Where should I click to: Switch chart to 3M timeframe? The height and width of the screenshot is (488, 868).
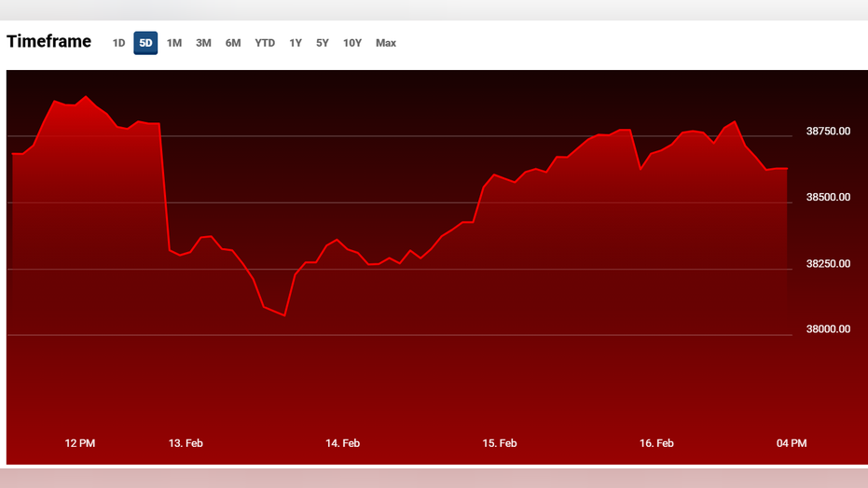[x=203, y=43]
